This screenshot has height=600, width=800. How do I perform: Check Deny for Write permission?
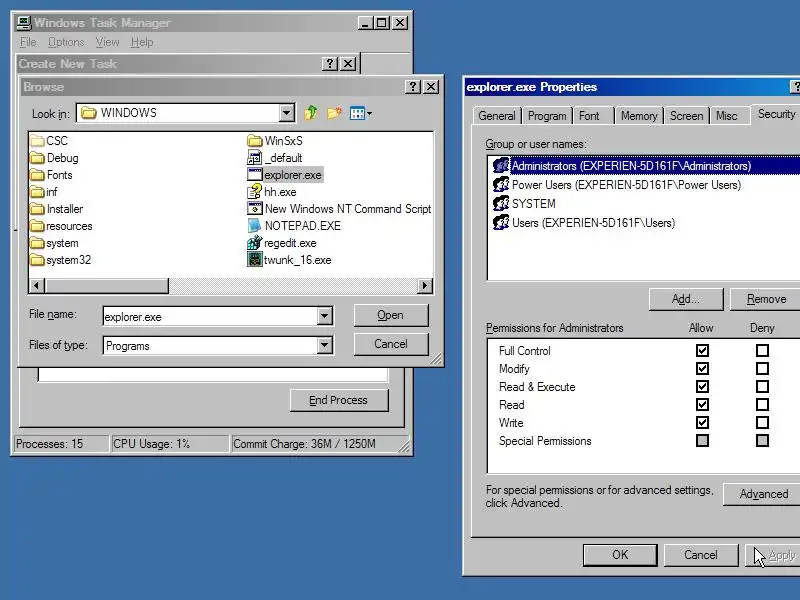coord(762,422)
